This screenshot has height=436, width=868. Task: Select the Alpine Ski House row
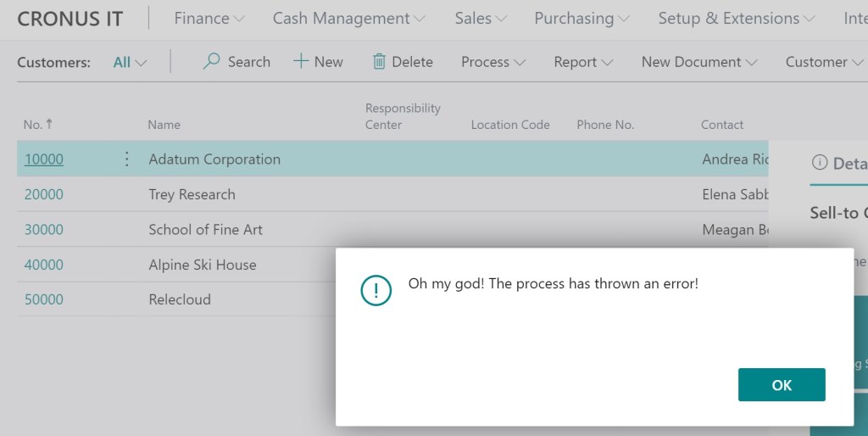point(202,265)
